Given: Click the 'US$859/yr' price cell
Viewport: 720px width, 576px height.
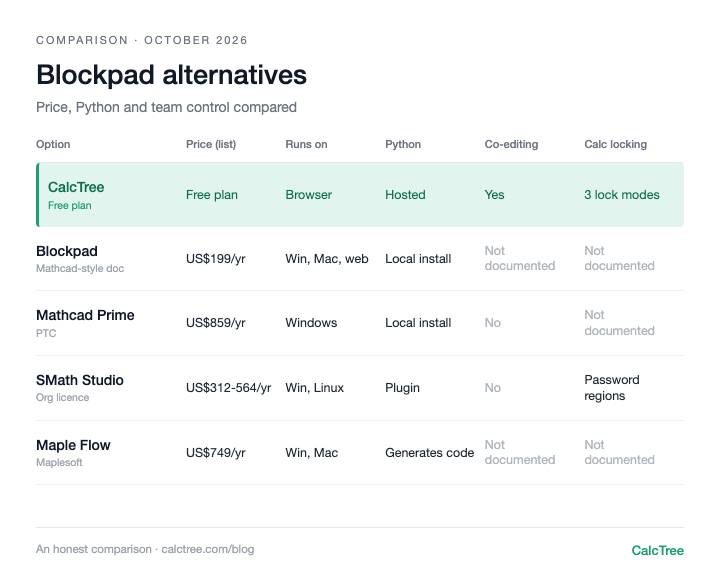Looking at the screenshot, I should coord(215,323).
